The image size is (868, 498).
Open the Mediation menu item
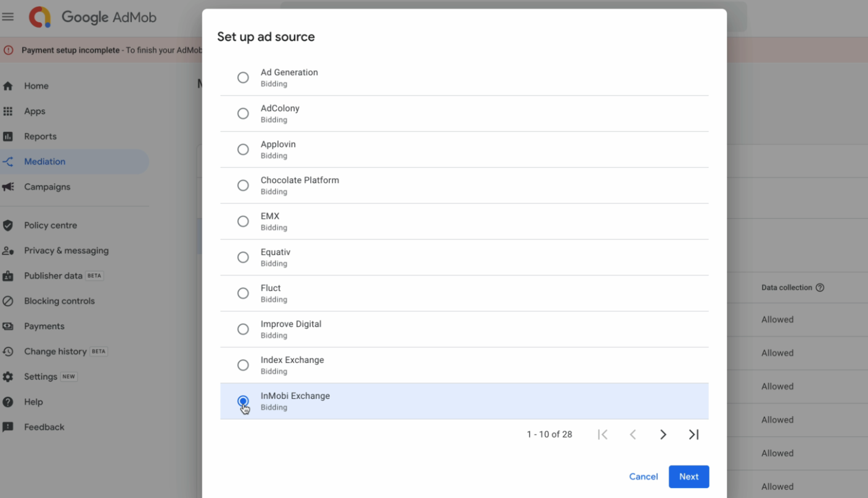click(x=44, y=161)
